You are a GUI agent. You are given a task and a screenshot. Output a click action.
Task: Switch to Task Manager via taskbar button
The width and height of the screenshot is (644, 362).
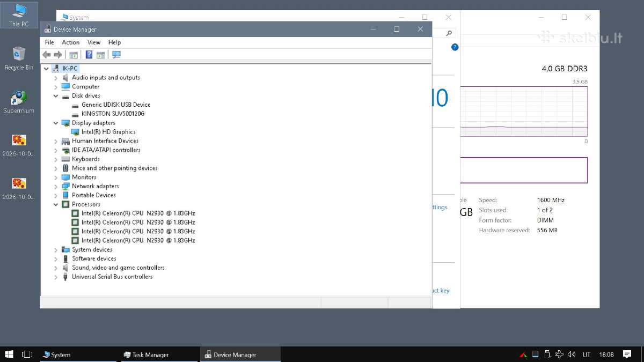tap(159, 354)
